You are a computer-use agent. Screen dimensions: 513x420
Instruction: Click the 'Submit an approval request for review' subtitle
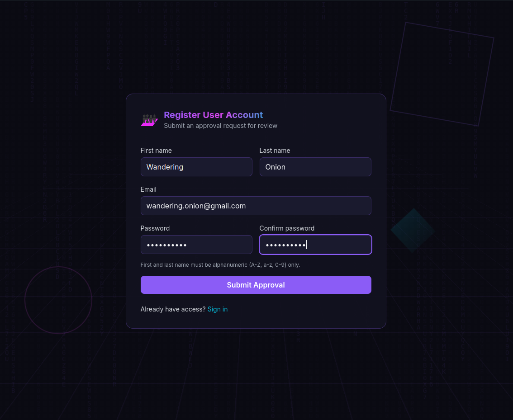[220, 126]
